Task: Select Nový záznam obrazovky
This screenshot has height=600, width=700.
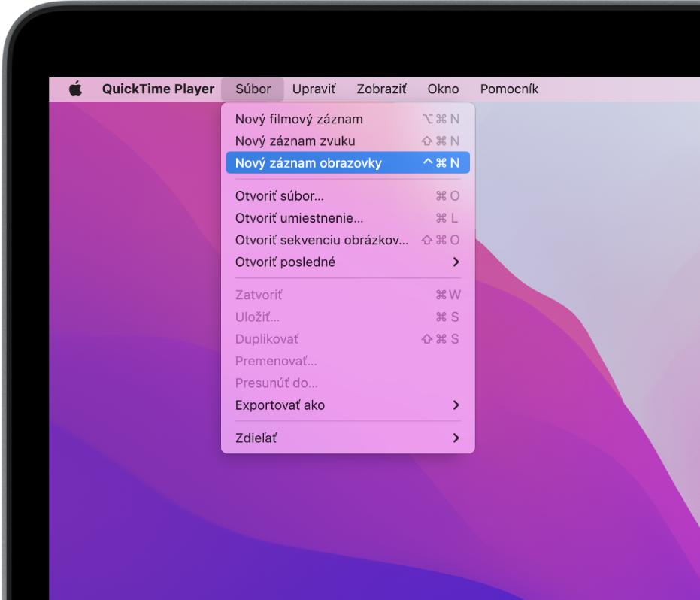Action: point(348,162)
